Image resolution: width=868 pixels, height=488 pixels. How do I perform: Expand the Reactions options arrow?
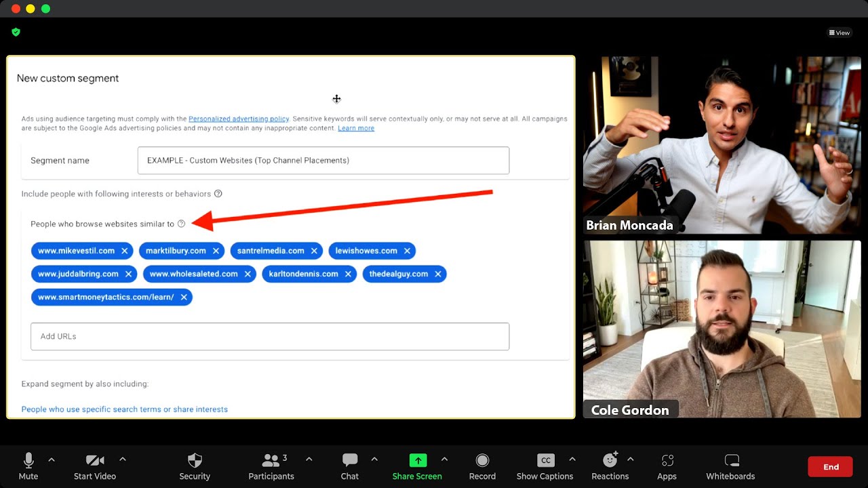(x=631, y=459)
